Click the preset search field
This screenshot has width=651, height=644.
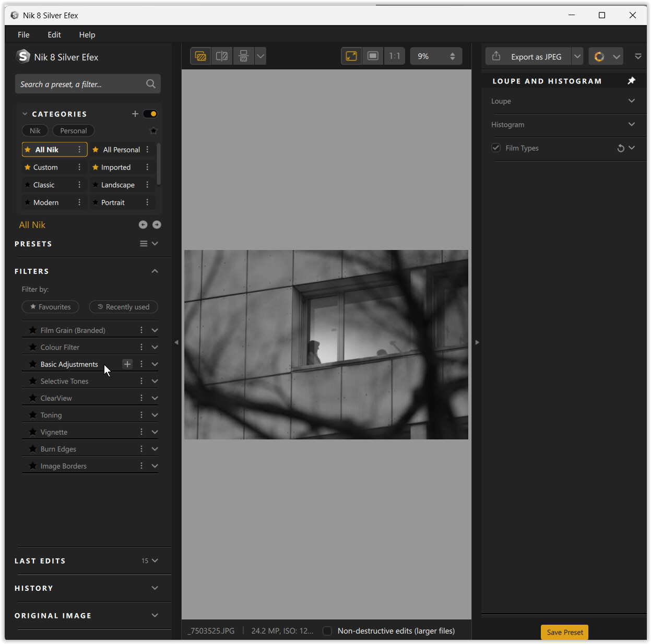point(81,84)
